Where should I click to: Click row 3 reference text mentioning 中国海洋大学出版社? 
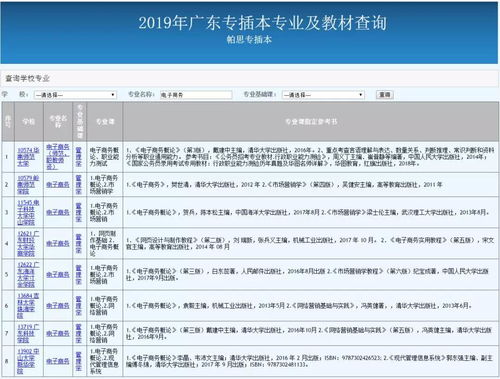307,212
